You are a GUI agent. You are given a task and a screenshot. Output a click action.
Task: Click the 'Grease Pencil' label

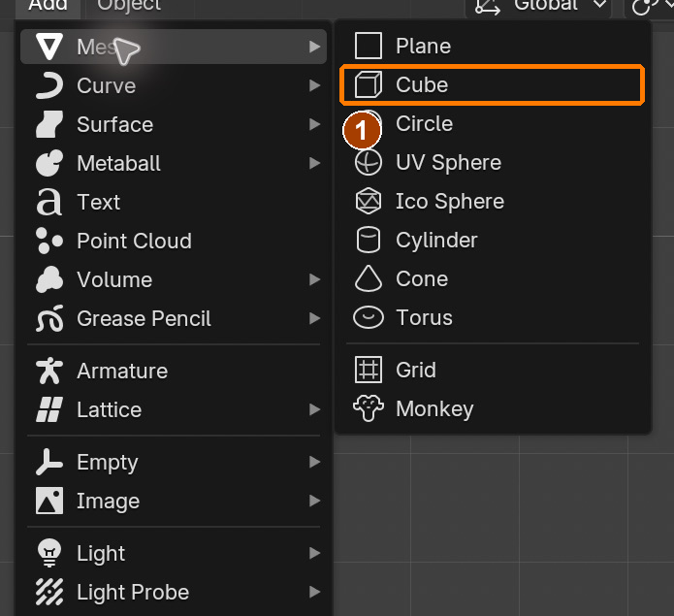point(144,319)
